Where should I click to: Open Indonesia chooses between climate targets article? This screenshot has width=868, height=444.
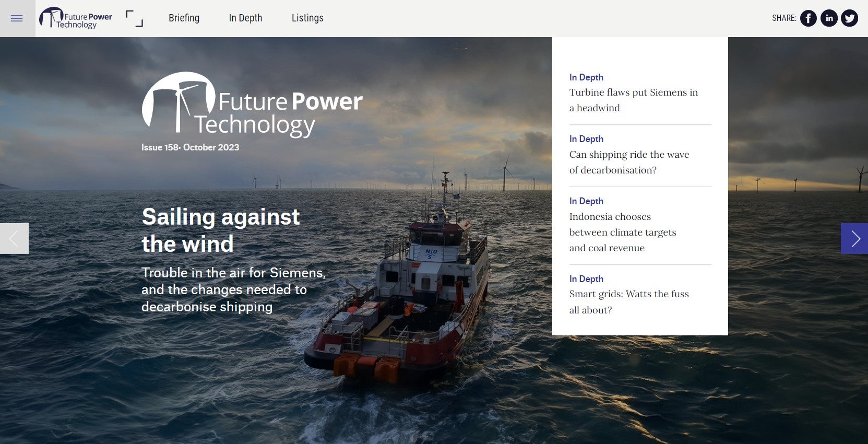pyautogui.click(x=623, y=232)
